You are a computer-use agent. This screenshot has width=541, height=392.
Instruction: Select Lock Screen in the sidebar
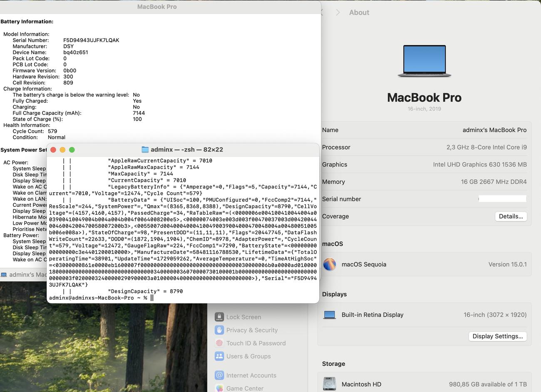(243, 317)
